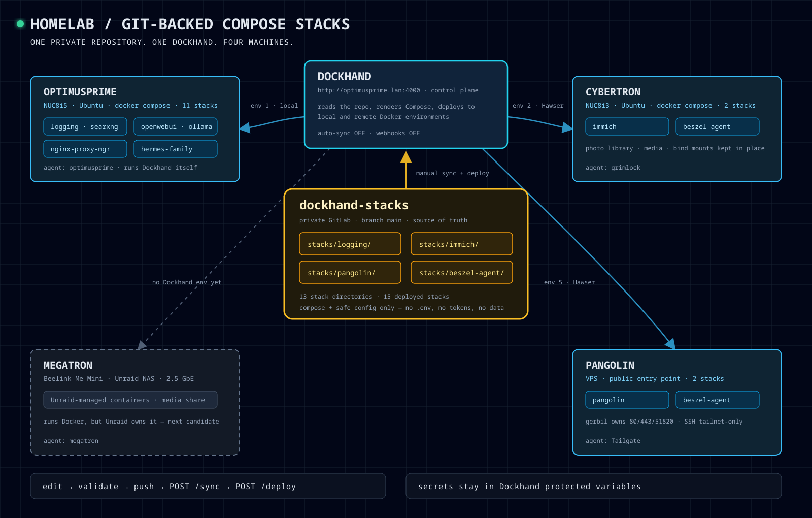The image size is (812, 518).
Task: Click the nginx-proxy-mgr stack chip
Action: click(85, 149)
